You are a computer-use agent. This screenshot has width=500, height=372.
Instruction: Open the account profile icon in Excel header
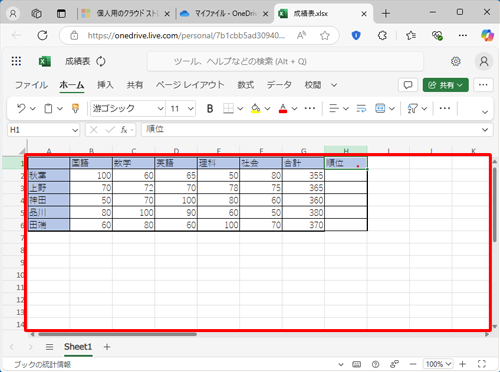click(484, 61)
